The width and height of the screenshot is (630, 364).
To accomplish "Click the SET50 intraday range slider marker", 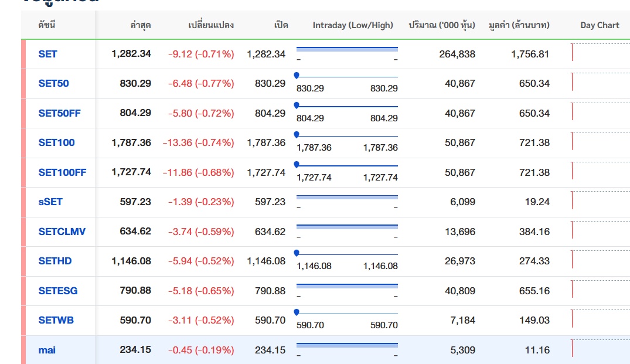I will point(297,76).
